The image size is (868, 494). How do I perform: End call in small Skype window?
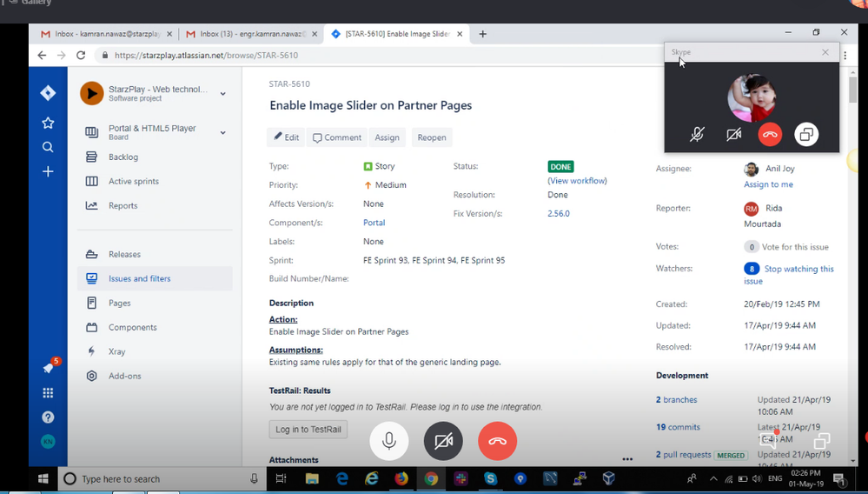pos(770,135)
